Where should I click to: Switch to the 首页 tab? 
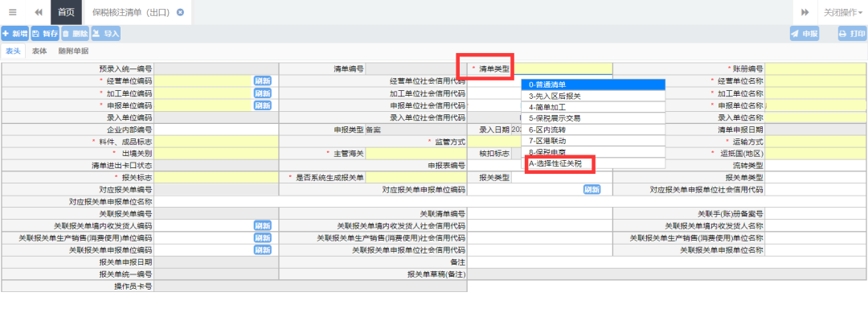(x=67, y=12)
